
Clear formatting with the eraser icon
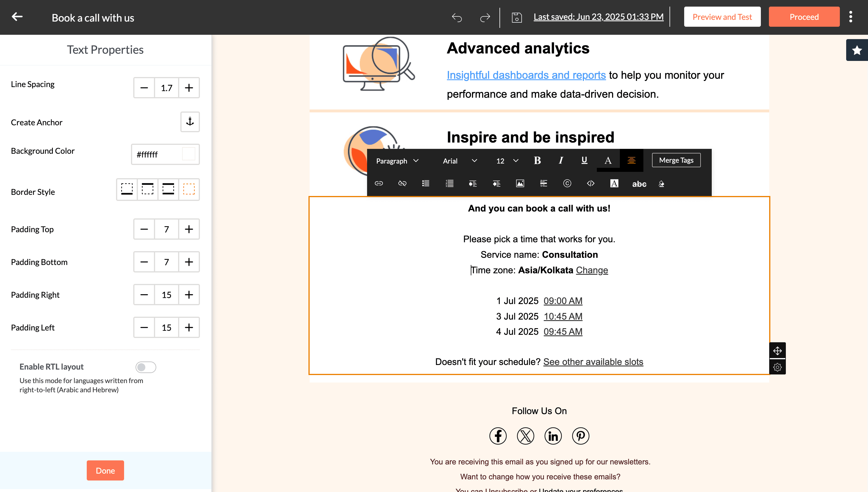coord(661,183)
